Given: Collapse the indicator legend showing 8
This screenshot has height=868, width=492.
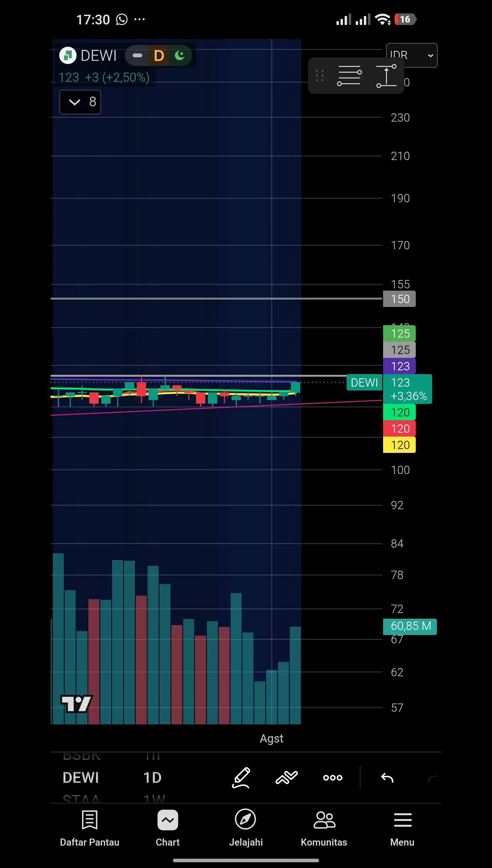Looking at the screenshot, I should [80, 102].
